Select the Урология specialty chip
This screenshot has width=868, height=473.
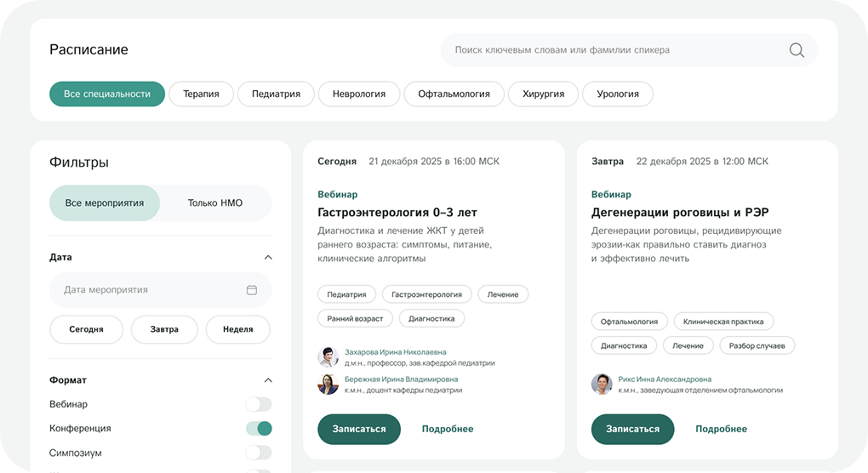click(618, 94)
